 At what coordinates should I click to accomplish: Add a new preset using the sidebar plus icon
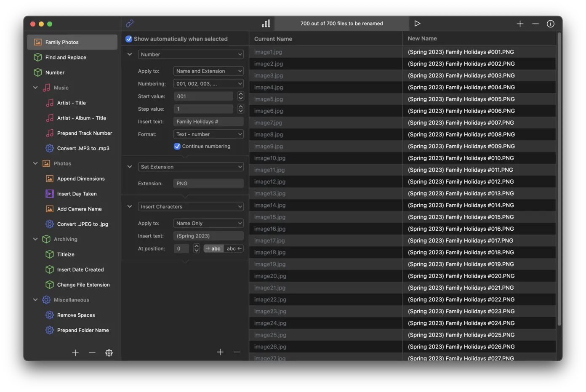tap(75, 352)
